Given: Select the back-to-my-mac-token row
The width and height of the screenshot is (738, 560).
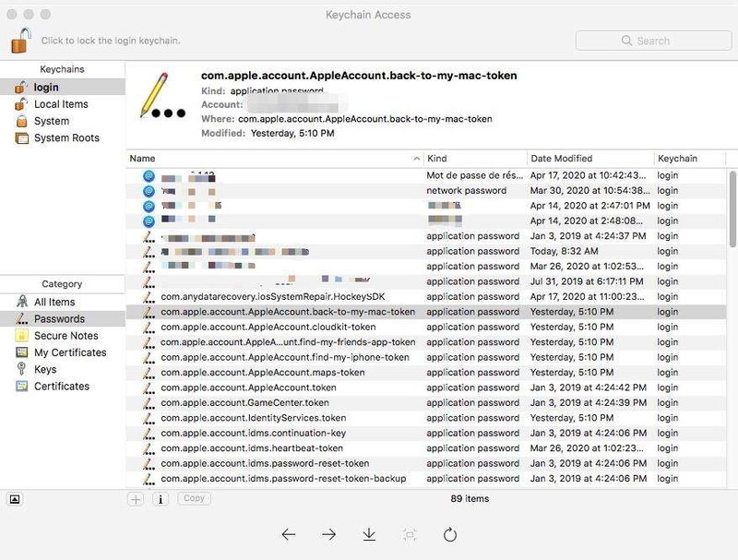Looking at the screenshot, I should [426, 312].
